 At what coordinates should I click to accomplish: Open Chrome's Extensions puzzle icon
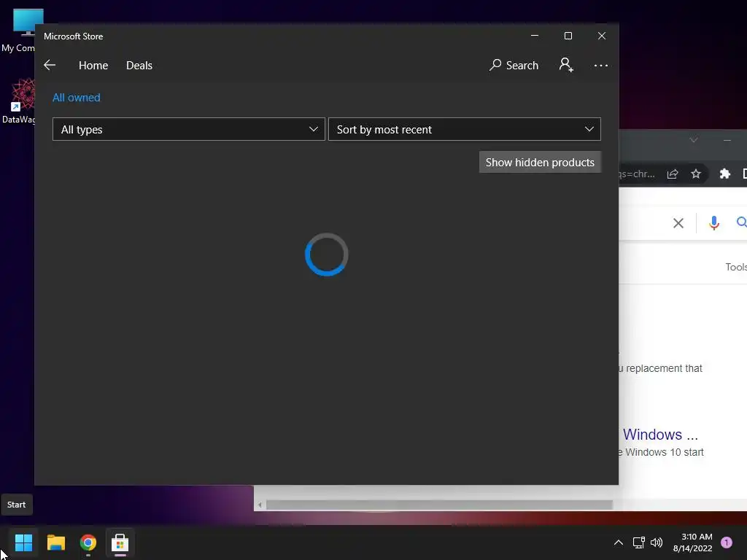click(x=724, y=174)
